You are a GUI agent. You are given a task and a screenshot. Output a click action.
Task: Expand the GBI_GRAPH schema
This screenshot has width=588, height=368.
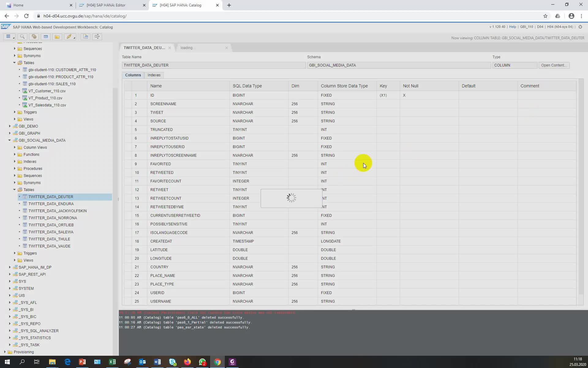pos(9,133)
